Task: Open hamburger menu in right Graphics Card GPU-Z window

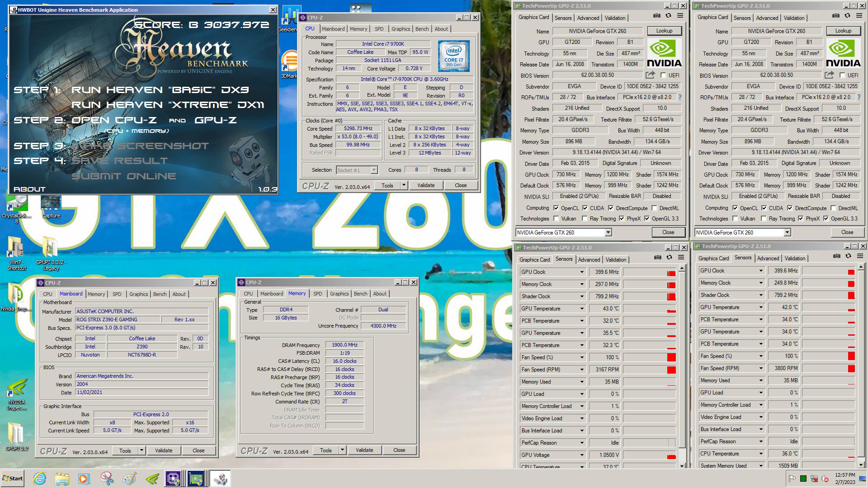Action: pyautogui.click(x=859, y=16)
